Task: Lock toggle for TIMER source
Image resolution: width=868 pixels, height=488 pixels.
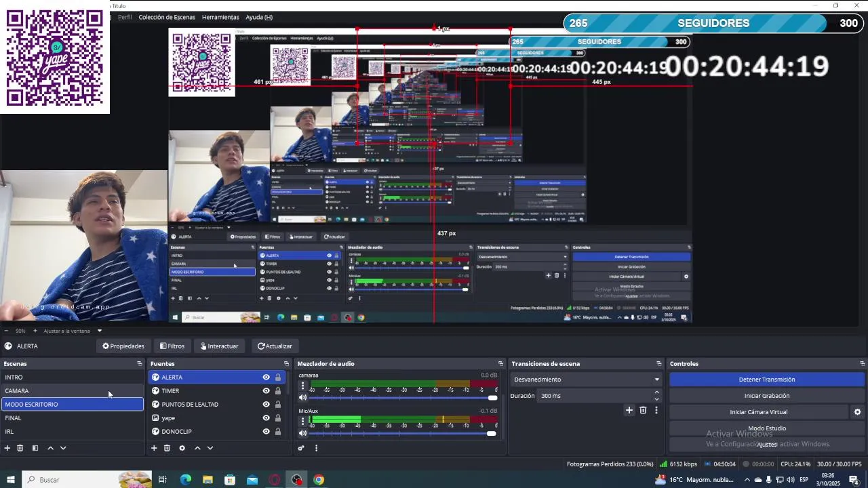Action: (278, 391)
